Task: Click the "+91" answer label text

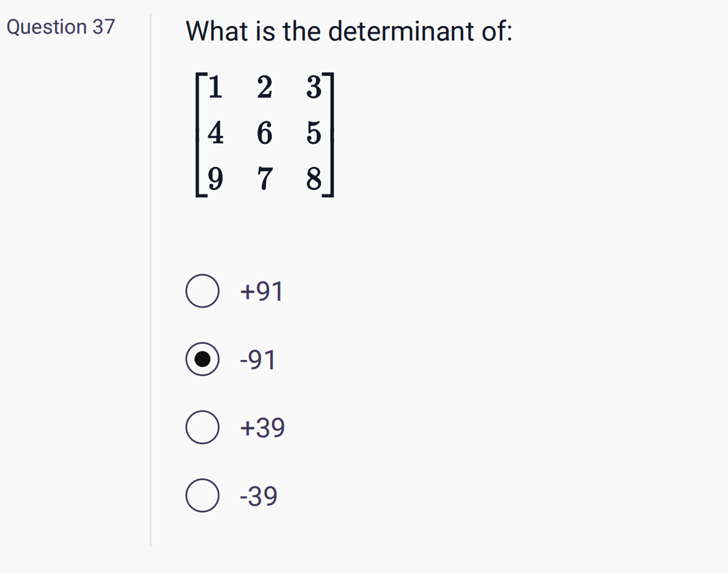Action: pyautogui.click(x=261, y=291)
